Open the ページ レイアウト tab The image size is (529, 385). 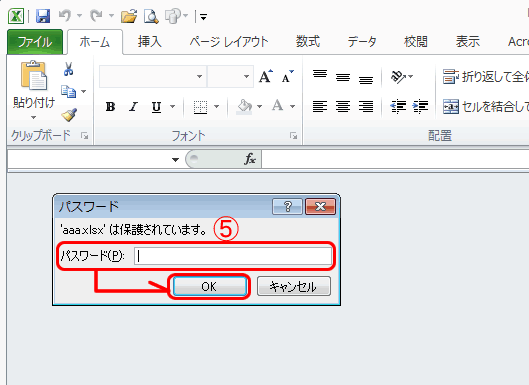click(229, 42)
